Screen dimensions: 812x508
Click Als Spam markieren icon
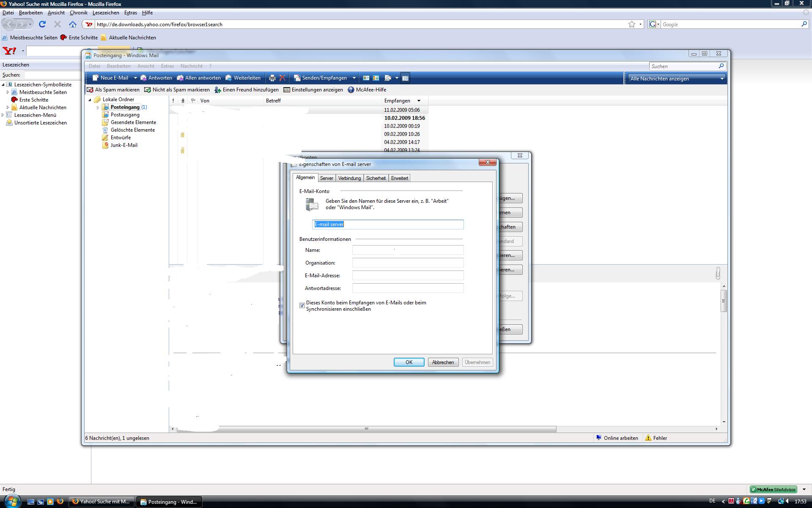90,90
